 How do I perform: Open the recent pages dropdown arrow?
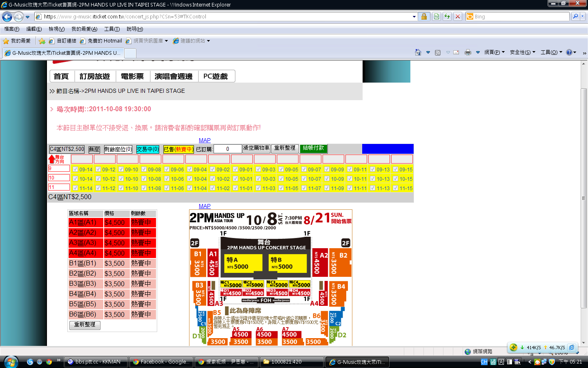coord(28,17)
